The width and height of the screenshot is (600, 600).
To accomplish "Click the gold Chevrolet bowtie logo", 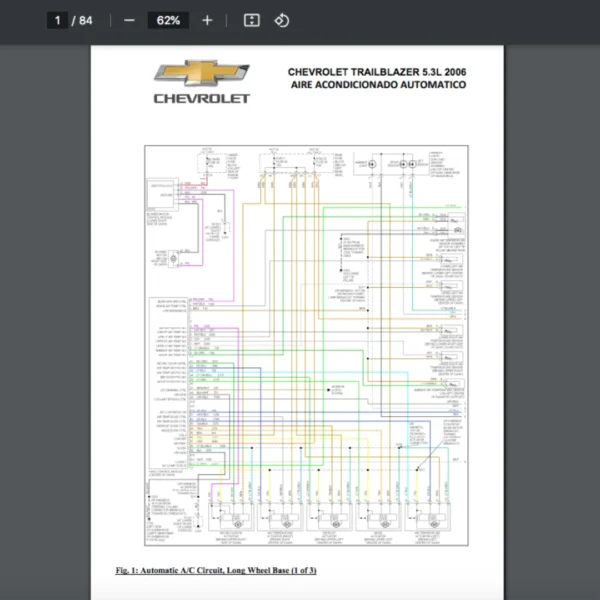I will 201,74.
